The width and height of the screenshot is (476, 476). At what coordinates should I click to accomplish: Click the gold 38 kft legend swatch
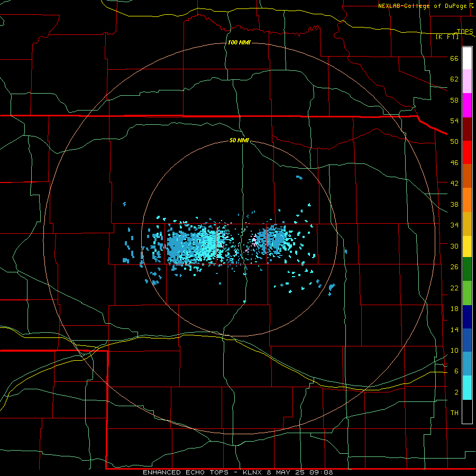pos(467,223)
